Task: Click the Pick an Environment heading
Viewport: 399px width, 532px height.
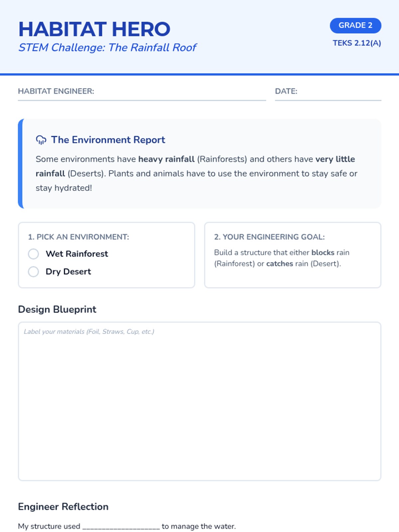Action: pos(78,237)
